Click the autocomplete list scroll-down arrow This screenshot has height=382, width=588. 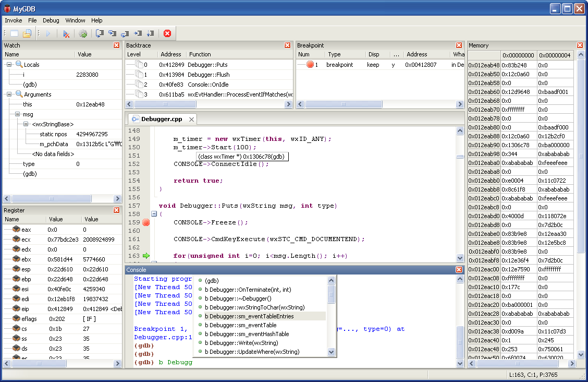(331, 352)
